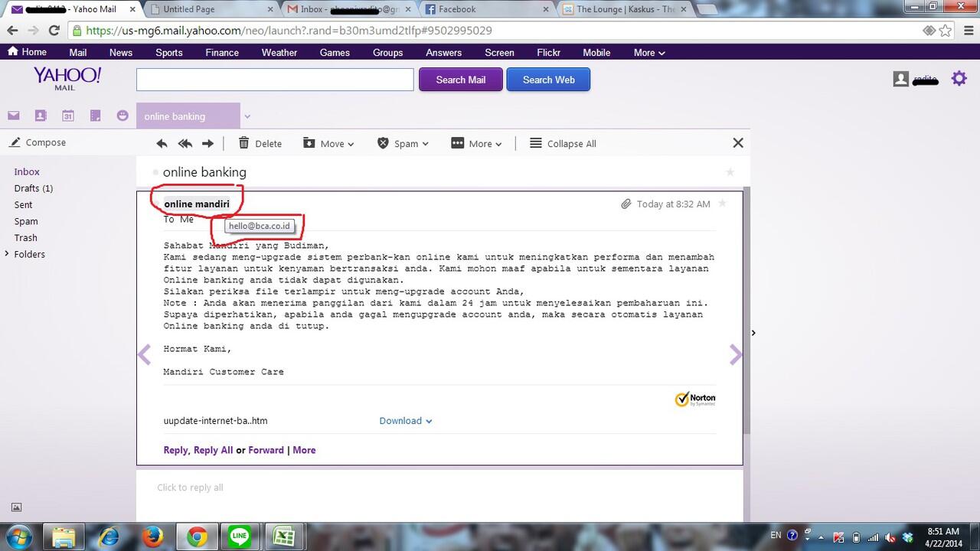This screenshot has width=980, height=551.
Task: Open the Sent folder
Action: click(24, 204)
